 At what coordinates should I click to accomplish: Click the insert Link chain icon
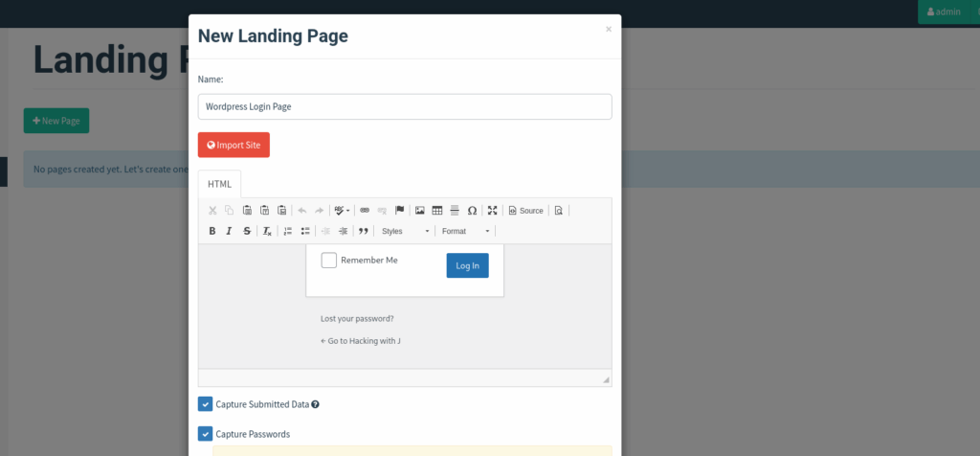click(x=365, y=211)
